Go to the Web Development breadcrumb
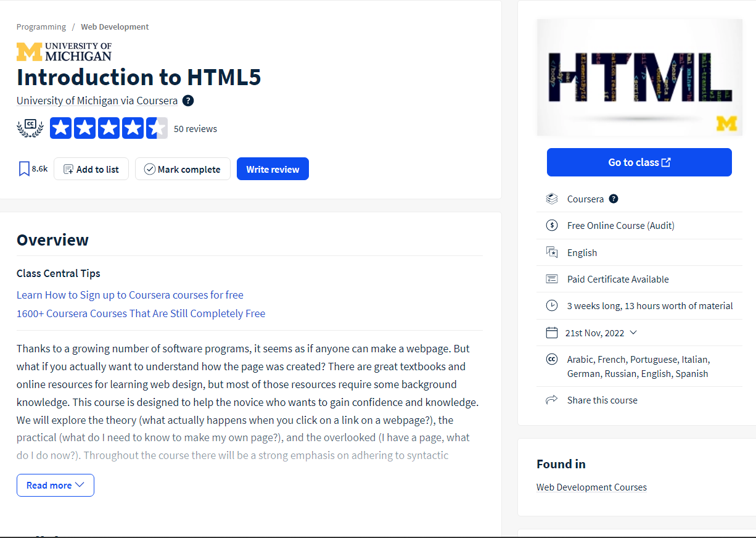Viewport: 756px width, 538px height. coord(115,27)
